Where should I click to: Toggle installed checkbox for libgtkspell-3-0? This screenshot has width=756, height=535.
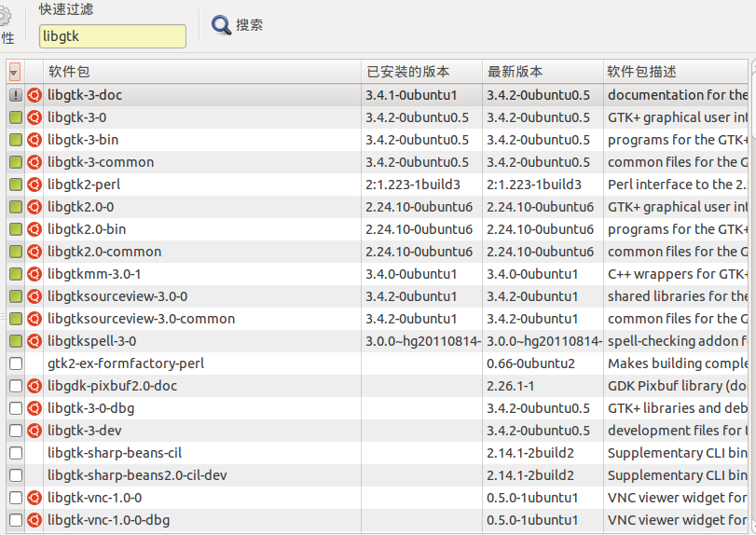click(x=16, y=341)
